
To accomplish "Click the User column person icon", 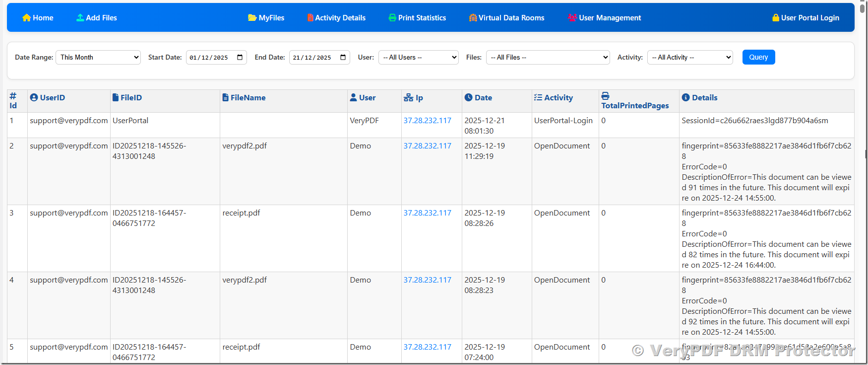I will click(354, 97).
